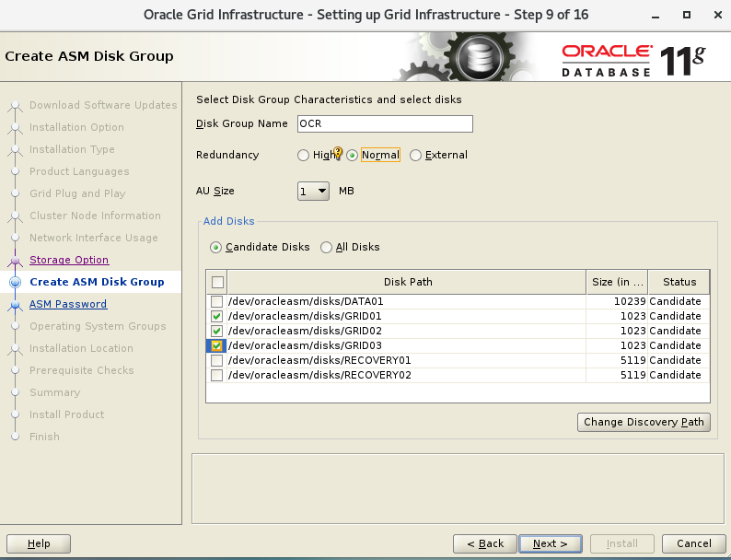Click the Status column header
Viewport: 731px width, 560px height.
[679, 282]
